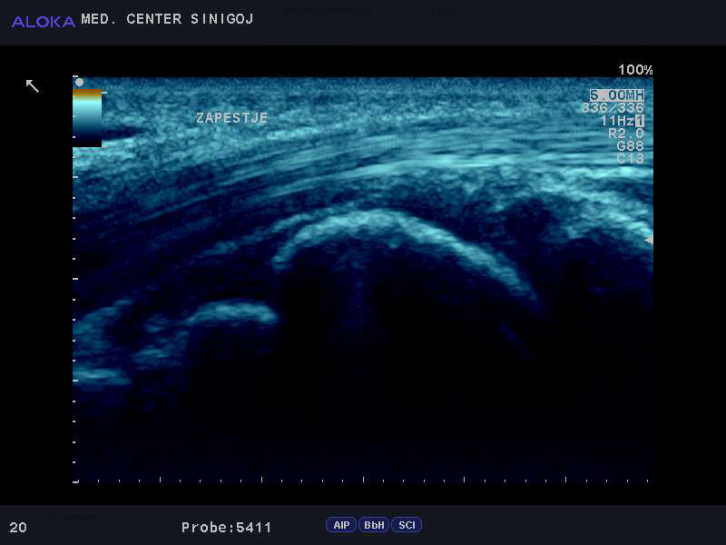Click the ZAPESTJE annotation label
This screenshot has height=545, width=726.
[x=232, y=118]
